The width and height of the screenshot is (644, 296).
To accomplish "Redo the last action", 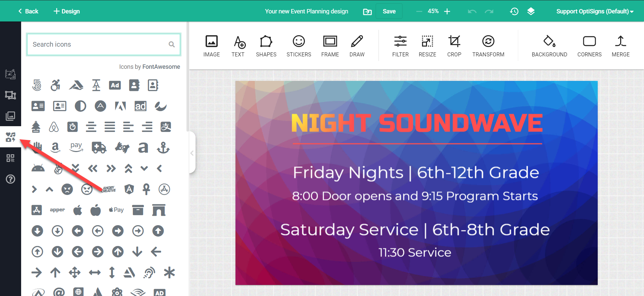I will click(489, 12).
